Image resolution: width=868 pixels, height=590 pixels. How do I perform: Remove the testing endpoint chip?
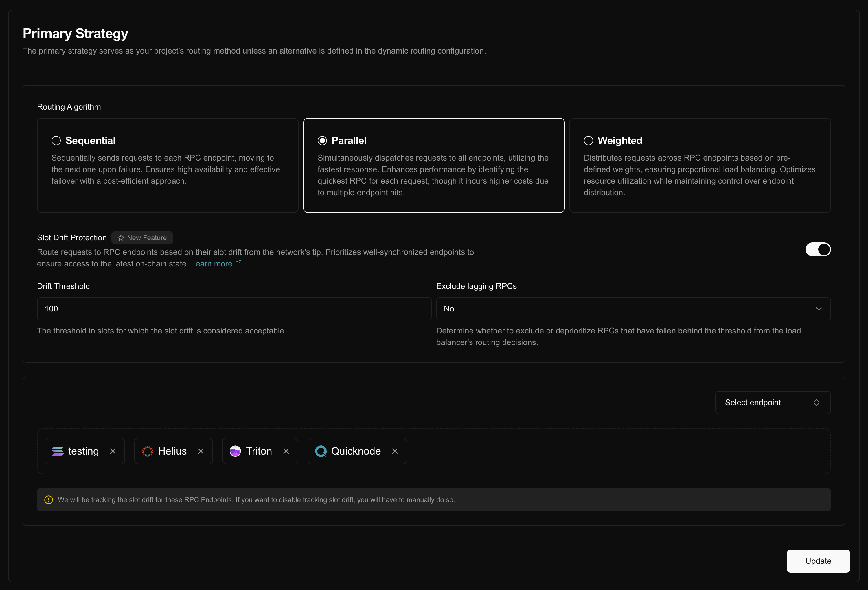tap(113, 451)
